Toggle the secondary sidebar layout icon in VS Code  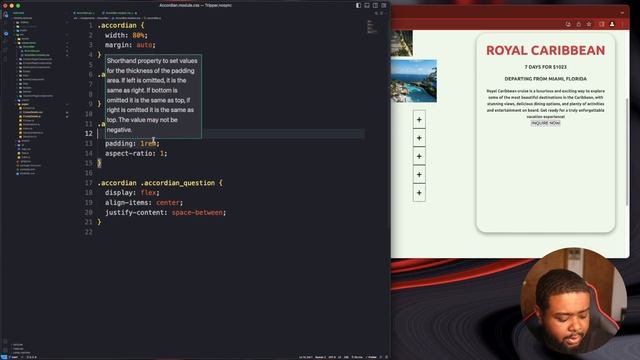[376, 5]
